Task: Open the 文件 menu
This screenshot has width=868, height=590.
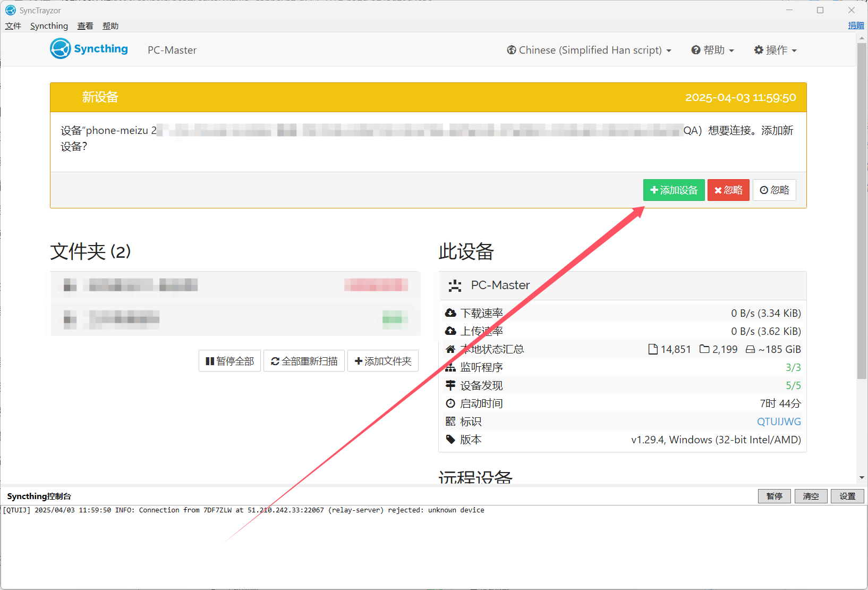Action: 13,26
